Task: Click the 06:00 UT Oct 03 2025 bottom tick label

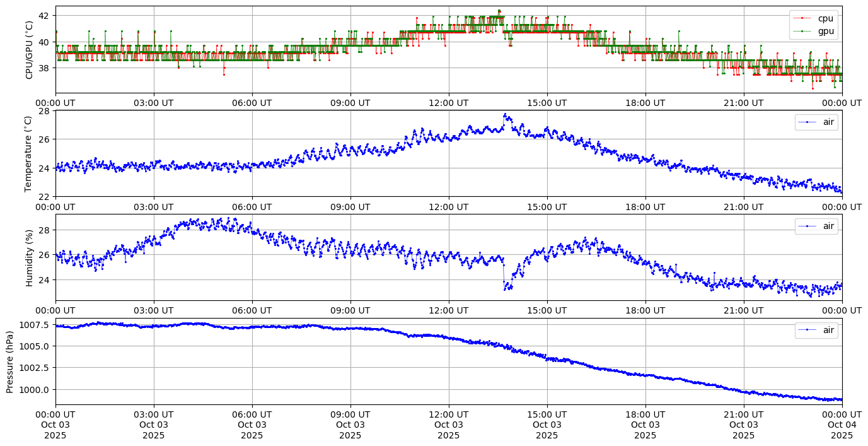Action: tap(252, 425)
